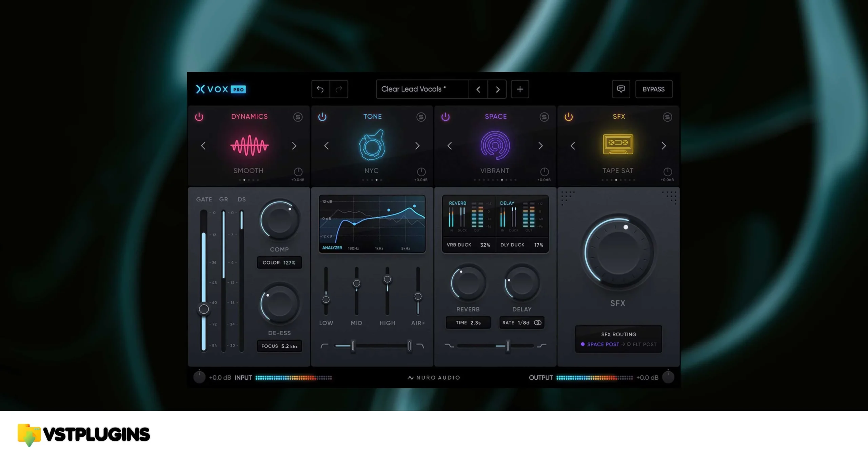
Task: Click the Nuro Audio logo
Action: pyautogui.click(x=434, y=378)
